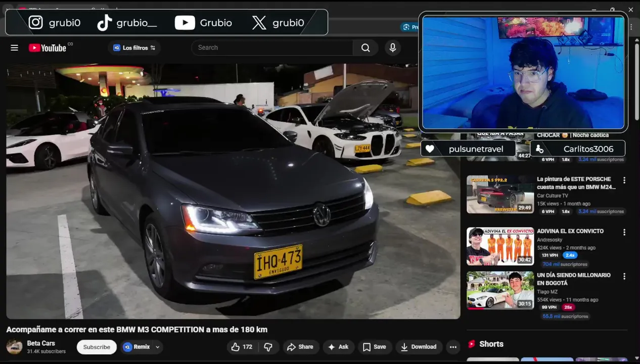Screen dimensions: 640x364
Task: Open 'UN DÍA SIENDO MILLONARIO EN BOGOTÁ' title
Action: coord(574,279)
